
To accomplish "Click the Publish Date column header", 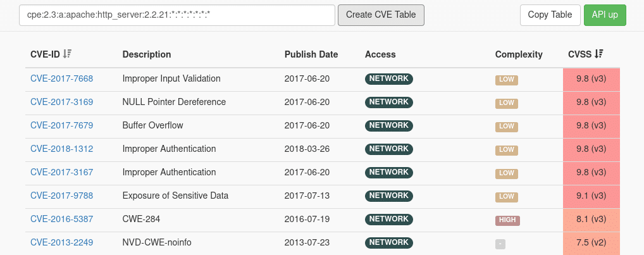I will click(x=311, y=54).
